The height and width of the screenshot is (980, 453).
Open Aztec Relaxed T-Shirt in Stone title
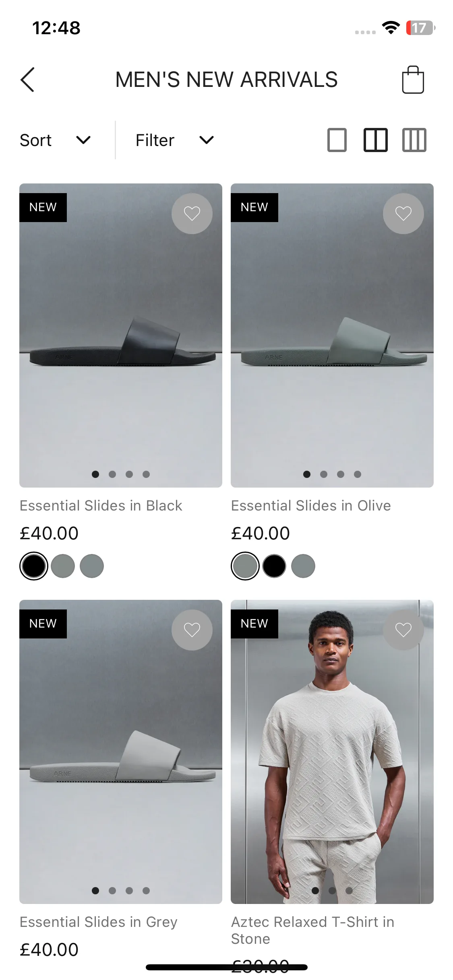[x=312, y=930]
